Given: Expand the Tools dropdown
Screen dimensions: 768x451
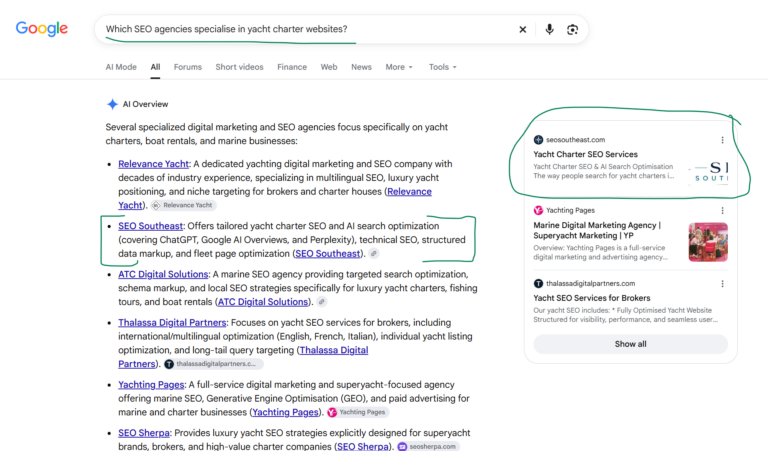Looking at the screenshot, I should [x=442, y=67].
